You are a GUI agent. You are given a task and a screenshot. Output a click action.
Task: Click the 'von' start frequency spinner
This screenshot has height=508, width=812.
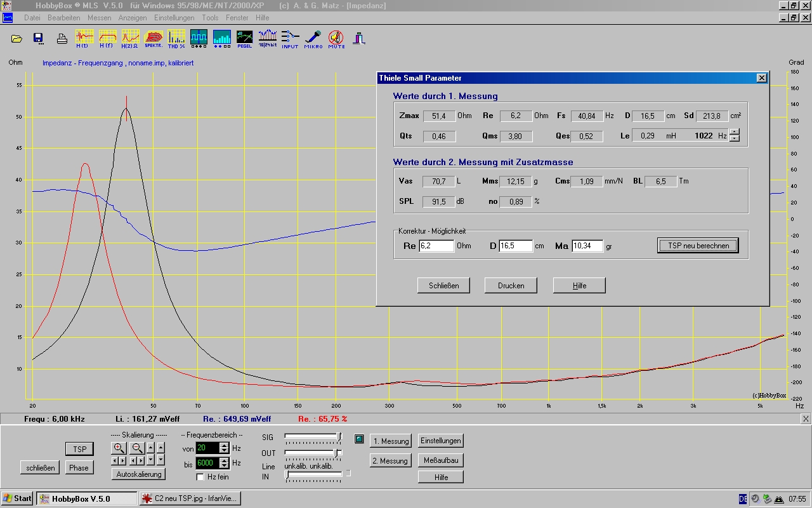224,448
